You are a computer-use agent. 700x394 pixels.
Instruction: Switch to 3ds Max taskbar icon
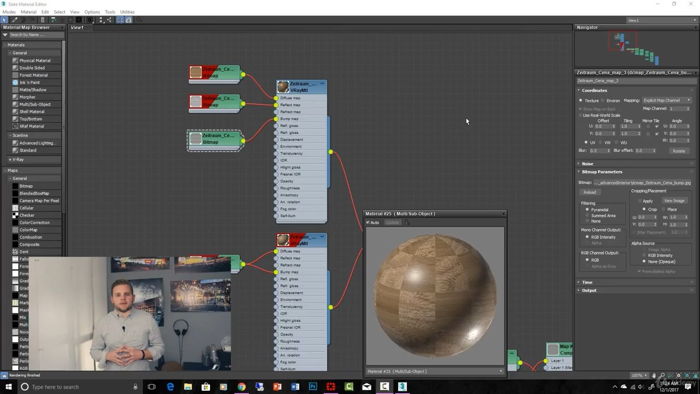tap(402, 386)
